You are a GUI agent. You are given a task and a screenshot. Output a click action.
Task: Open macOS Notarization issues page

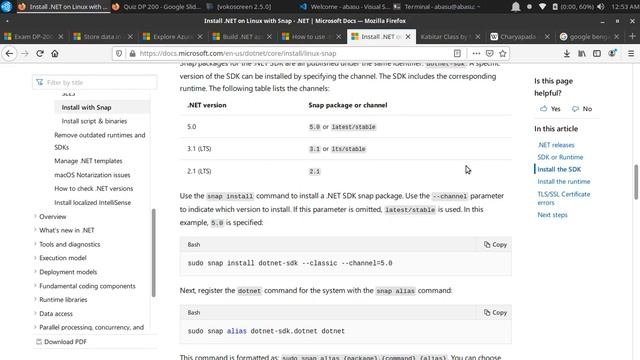(92, 175)
